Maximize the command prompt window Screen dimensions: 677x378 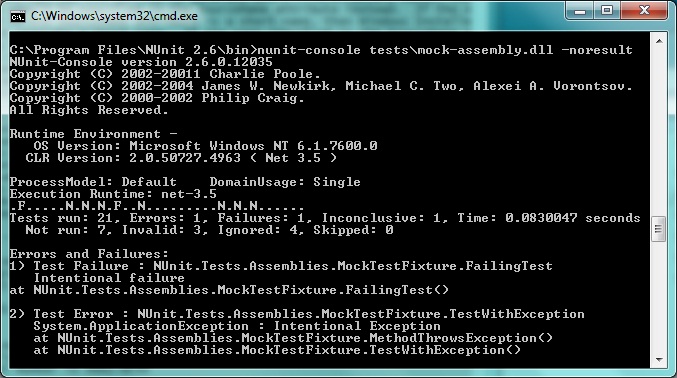click(x=607, y=11)
